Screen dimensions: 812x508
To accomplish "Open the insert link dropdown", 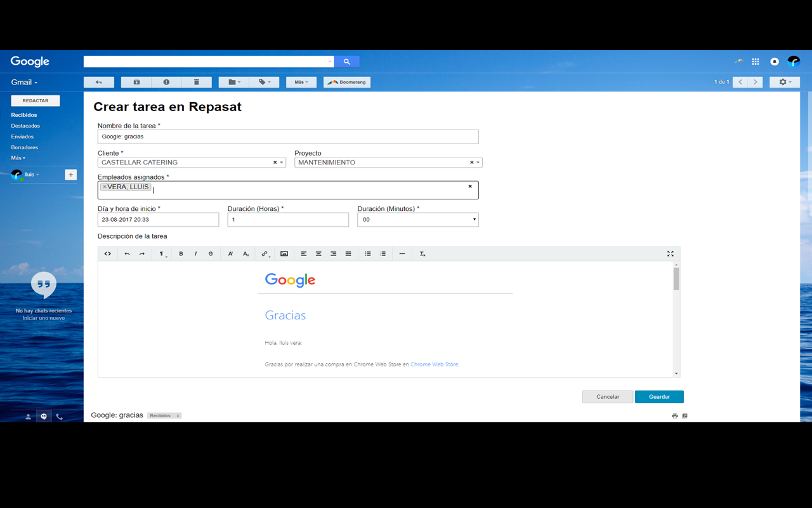I will pos(265,254).
